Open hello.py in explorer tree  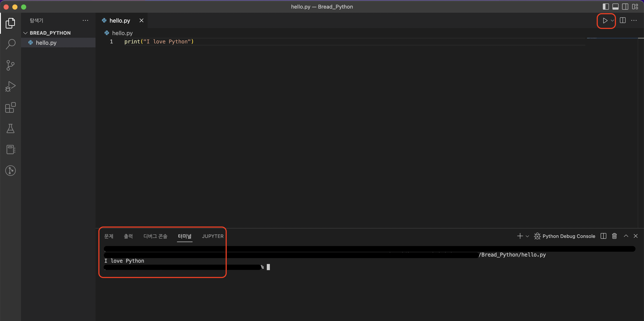46,43
